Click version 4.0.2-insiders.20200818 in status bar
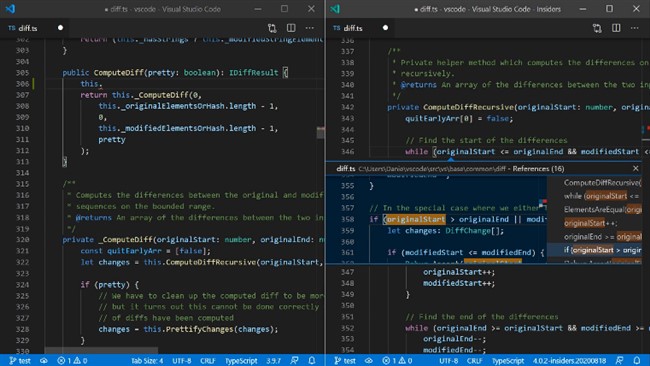The width and height of the screenshot is (650, 366). click(569, 361)
